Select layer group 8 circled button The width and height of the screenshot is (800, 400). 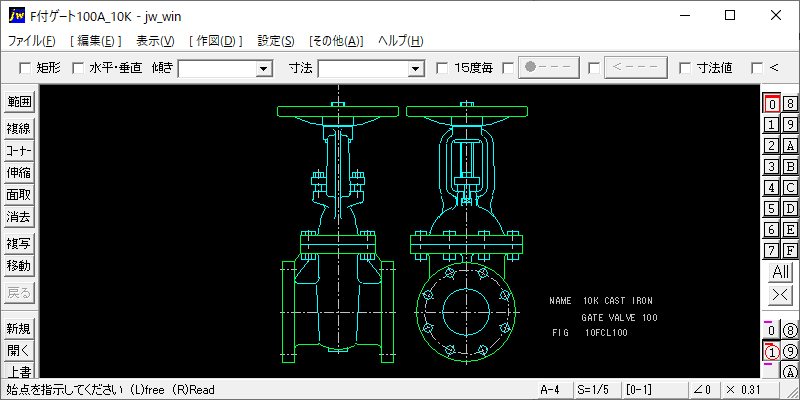coord(790,330)
